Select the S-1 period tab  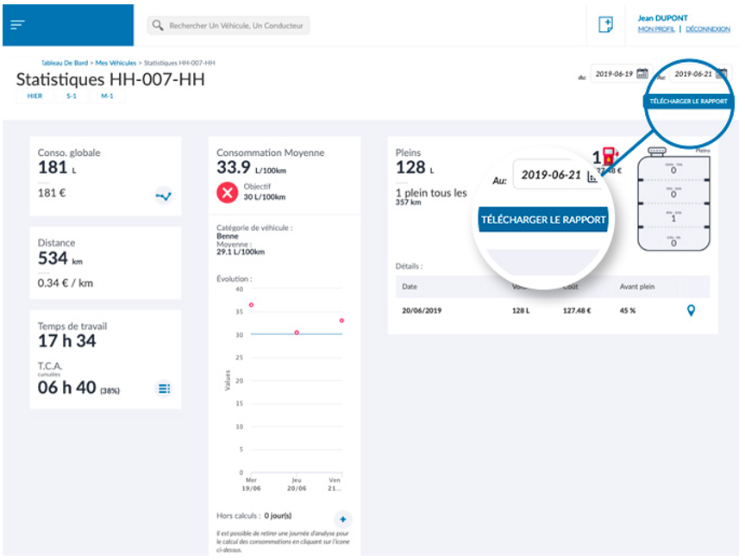(x=71, y=96)
